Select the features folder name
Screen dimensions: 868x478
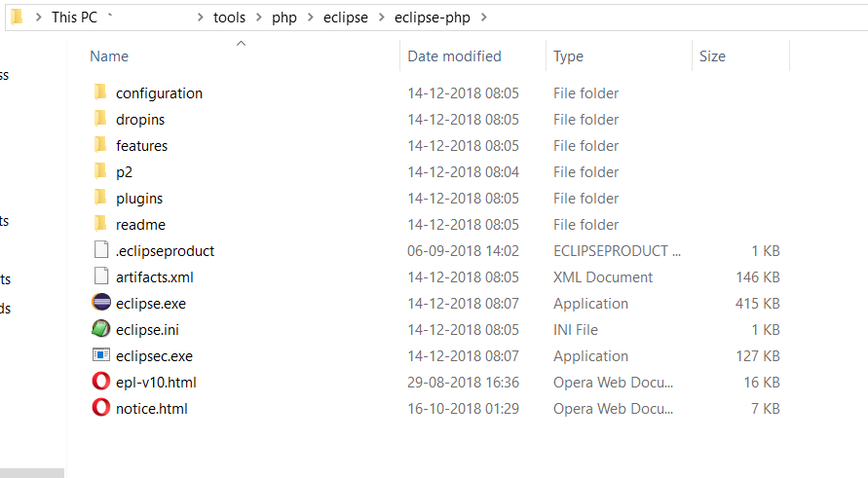click(141, 146)
